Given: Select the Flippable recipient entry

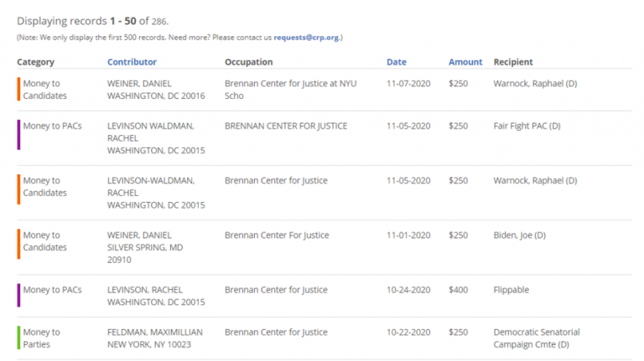Looking at the screenshot, I should pyautogui.click(x=512, y=290).
